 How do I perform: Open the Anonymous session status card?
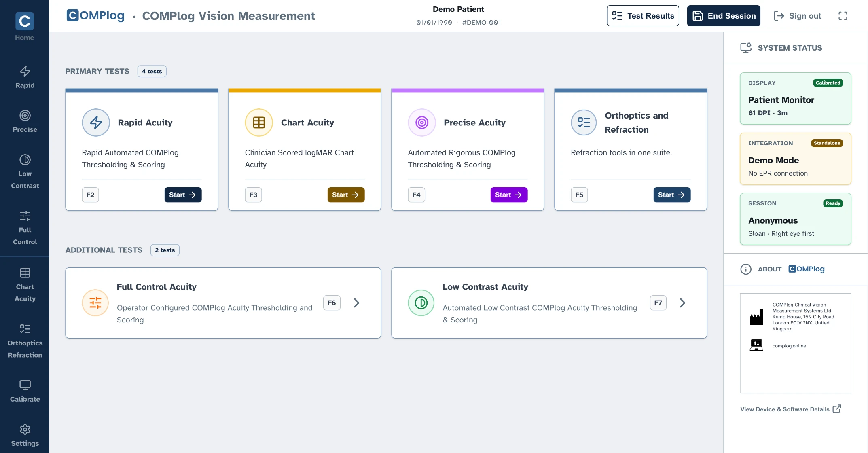tap(795, 219)
